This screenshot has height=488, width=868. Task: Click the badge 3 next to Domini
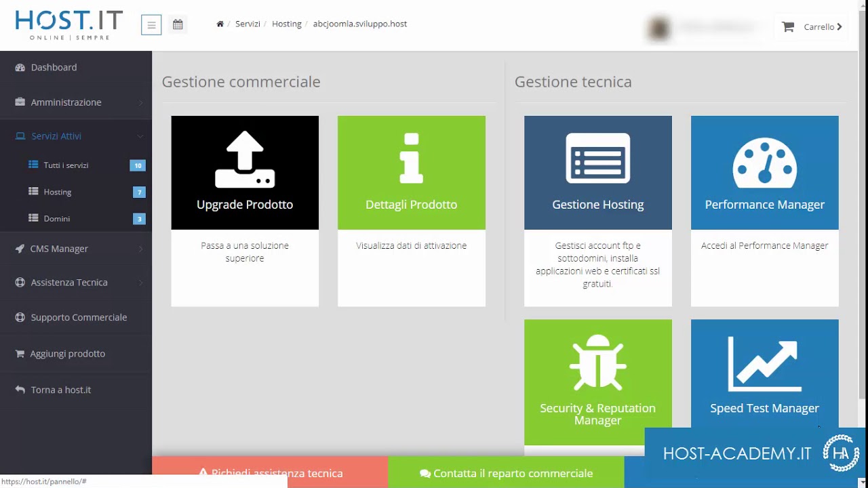click(x=140, y=219)
